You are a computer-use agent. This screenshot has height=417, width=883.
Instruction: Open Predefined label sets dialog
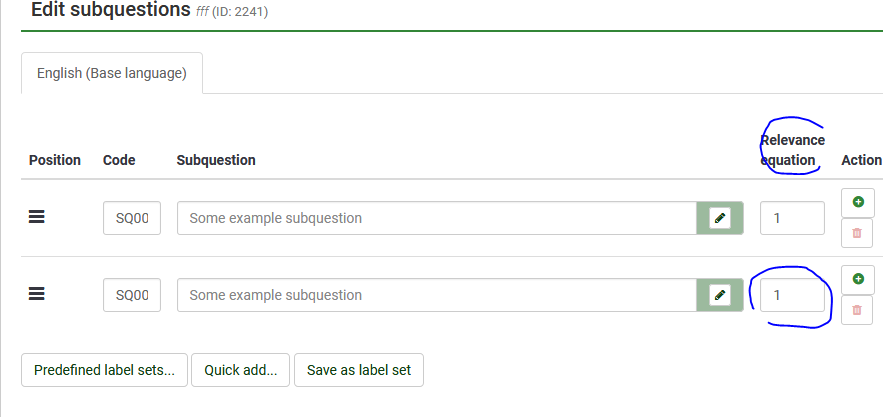click(104, 370)
